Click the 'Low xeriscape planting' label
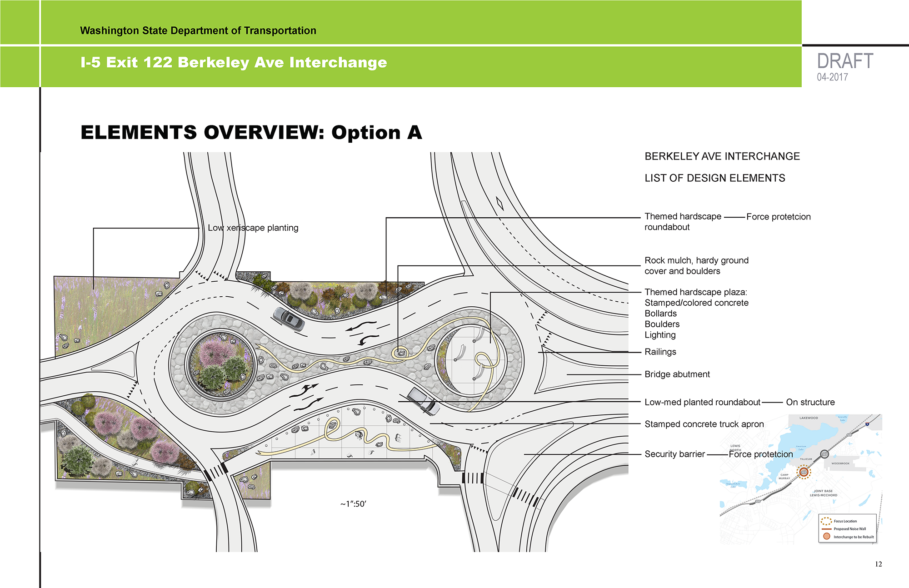The height and width of the screenshot is (588, 909). pyautogui.click(x=253, y=228)
